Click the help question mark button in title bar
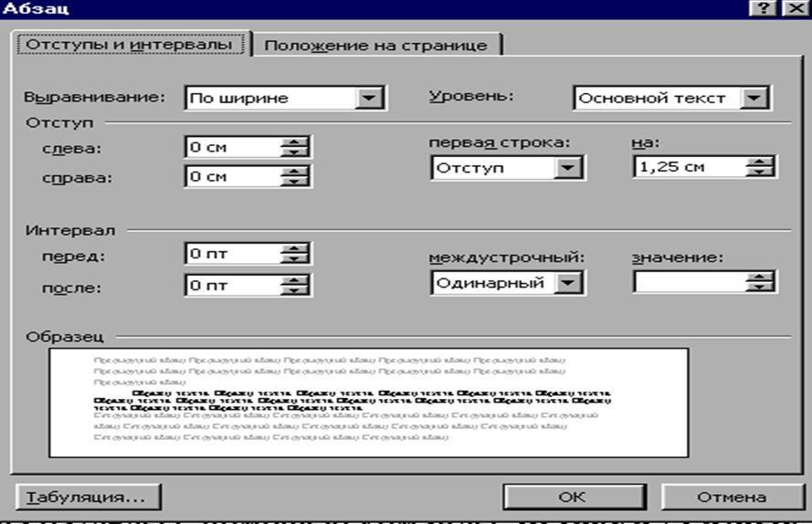This screenshot has height=524, width=812. 764,8
